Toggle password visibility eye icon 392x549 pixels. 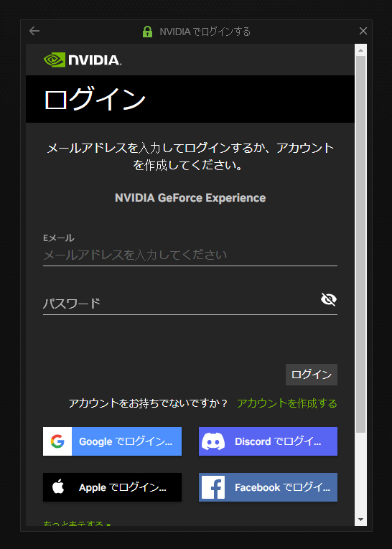pyautogui.click(x=329, y=299)
